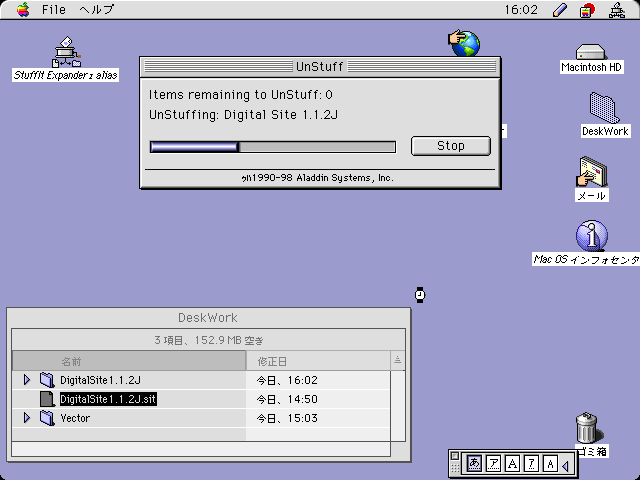The height and width of the screenshot is (480, 640).
Task: Select the メール mail icon
Action: click(x=592, y=172)
